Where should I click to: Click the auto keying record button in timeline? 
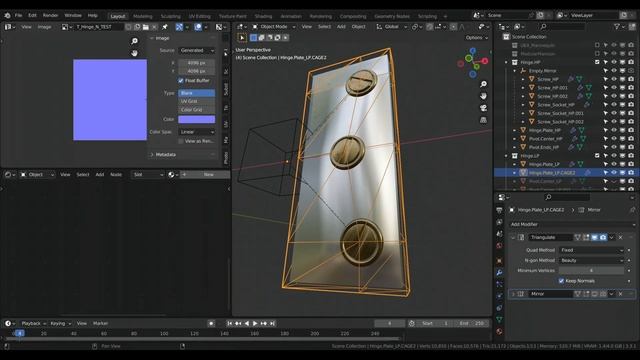click(x=211, y=323)
